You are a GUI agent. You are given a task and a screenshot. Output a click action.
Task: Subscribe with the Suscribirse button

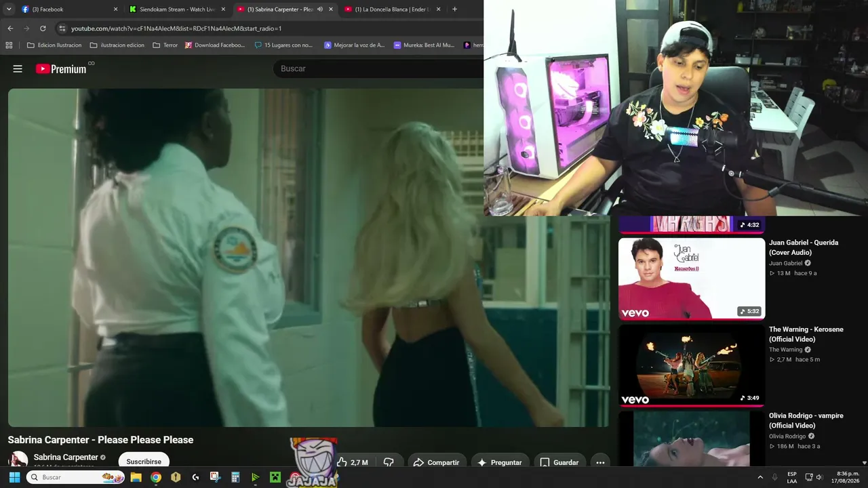[x=144, y=461]
